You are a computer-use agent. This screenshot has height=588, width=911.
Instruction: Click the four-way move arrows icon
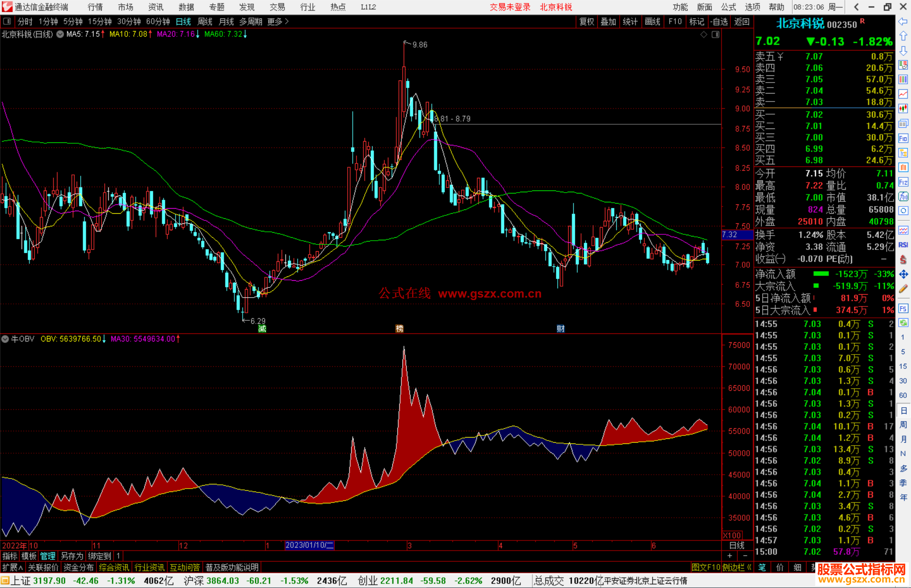point(903,274)
